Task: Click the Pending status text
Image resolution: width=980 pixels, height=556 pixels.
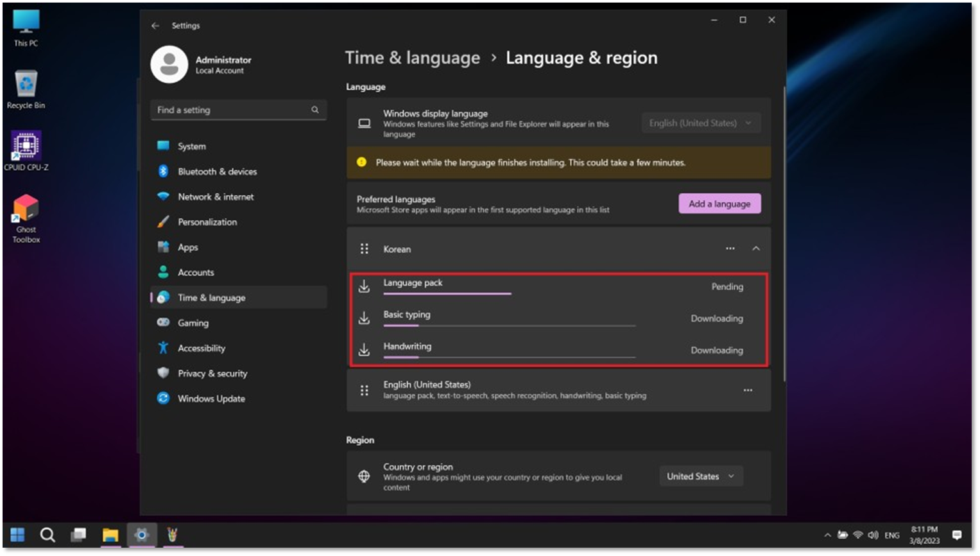Action: click(727, 286)
